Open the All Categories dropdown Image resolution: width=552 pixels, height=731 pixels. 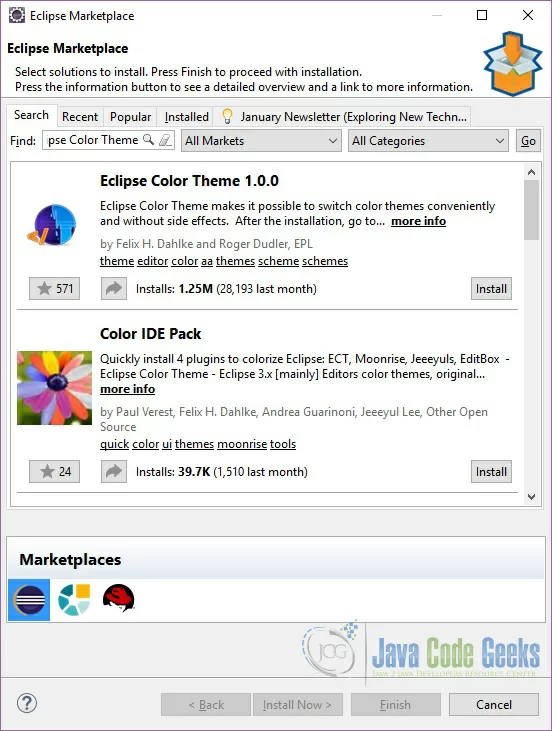click(x=428, y=141)
